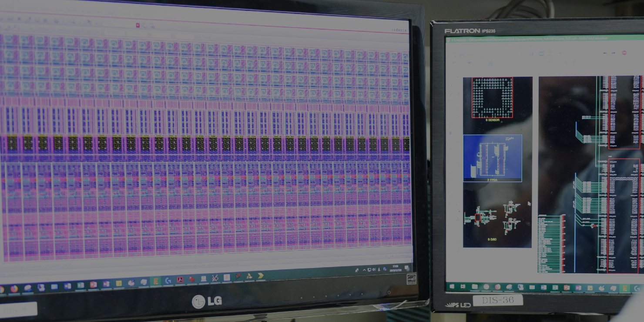Click the laptop icon on the LG taskbar

[204, 278]
